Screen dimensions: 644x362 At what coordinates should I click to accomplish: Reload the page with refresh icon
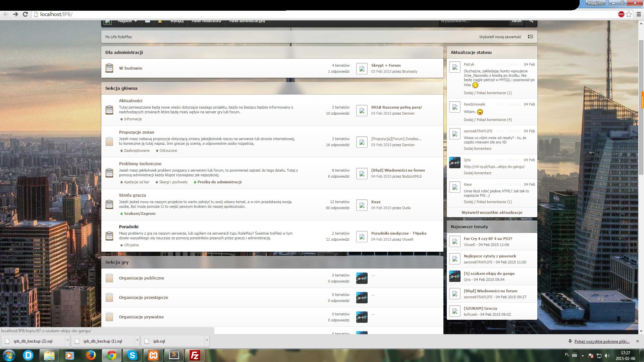point(25,14)
